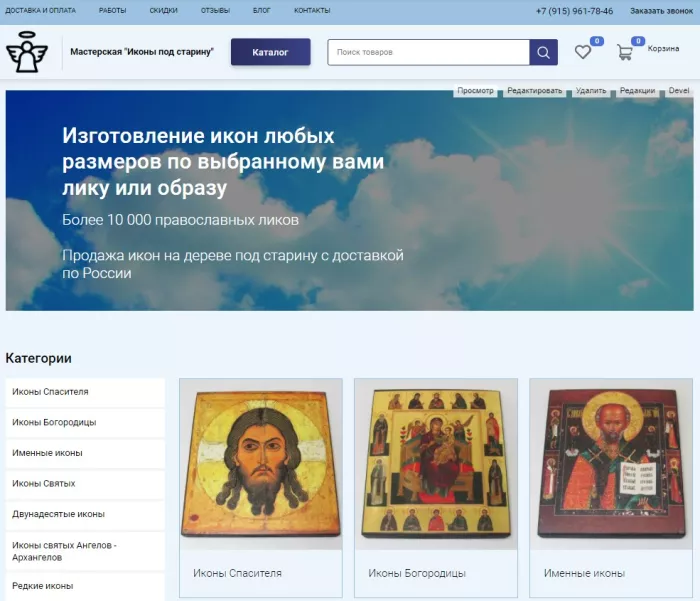Open the Скидки menu item
The image size is (700, 601).
coord(163,10)
